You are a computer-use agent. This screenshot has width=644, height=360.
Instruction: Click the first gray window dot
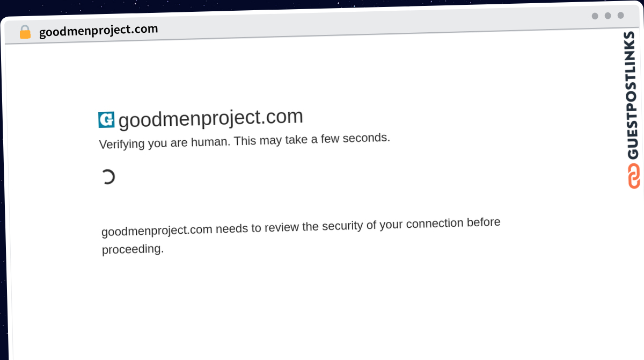click(x=595, y=16)
